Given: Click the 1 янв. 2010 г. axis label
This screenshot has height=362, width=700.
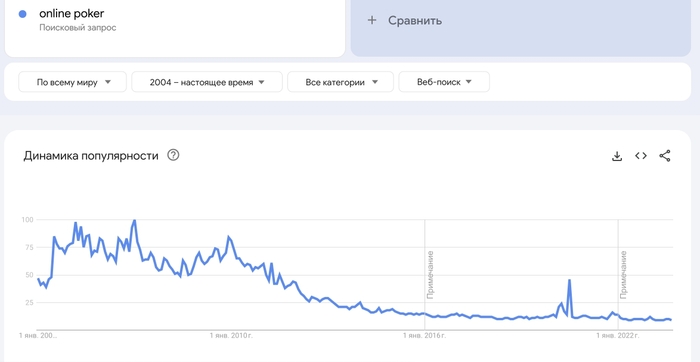Looking at the screenshot, I should tap(228, 336).
